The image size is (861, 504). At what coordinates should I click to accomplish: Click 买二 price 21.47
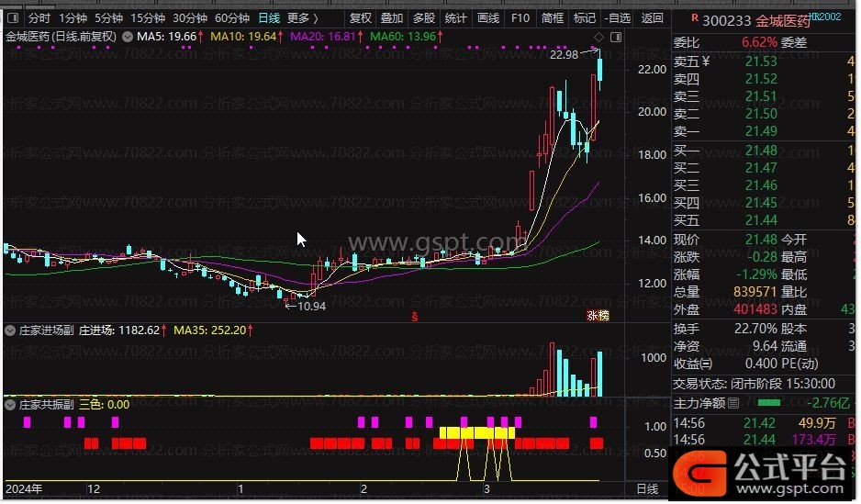click(761, 168)
